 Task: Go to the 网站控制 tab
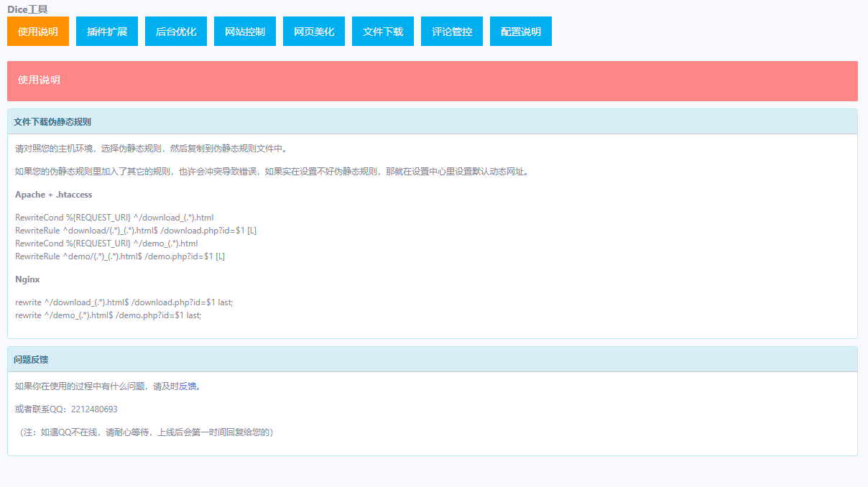pyautogui.click(x=245, y=32)
